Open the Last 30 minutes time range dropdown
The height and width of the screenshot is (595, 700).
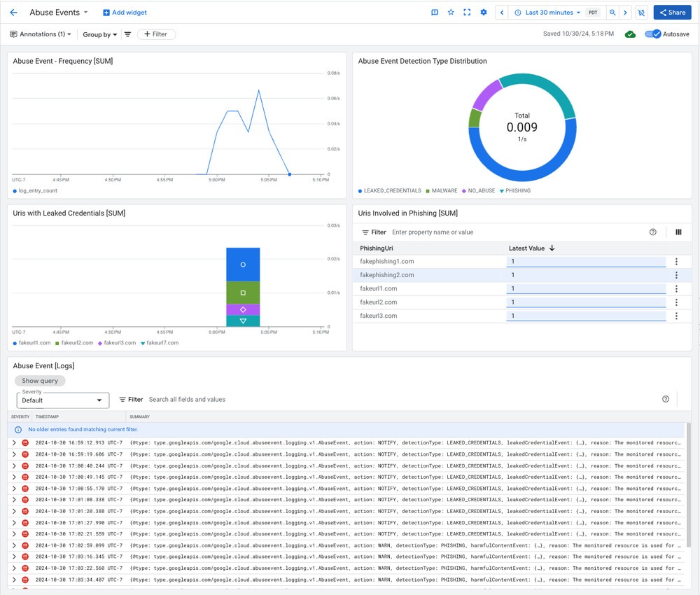(548, 13)
